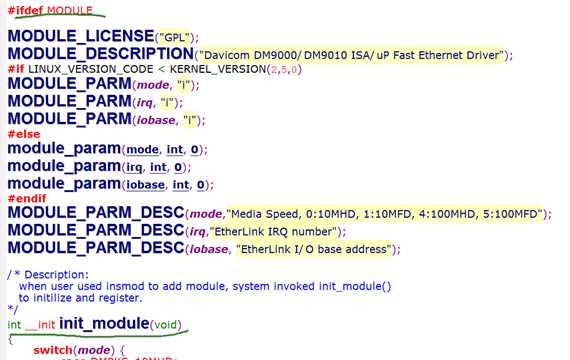Click the underlined 'int' on the irq module_param line
Viewport: 570px width, 360px height.
[158, 167]
